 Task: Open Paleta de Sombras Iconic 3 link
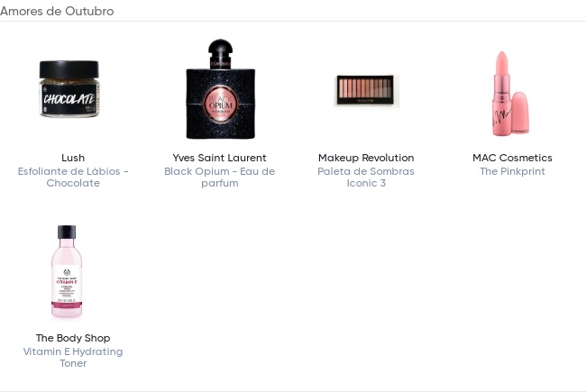pyautogui.click(x=366, y=178)
